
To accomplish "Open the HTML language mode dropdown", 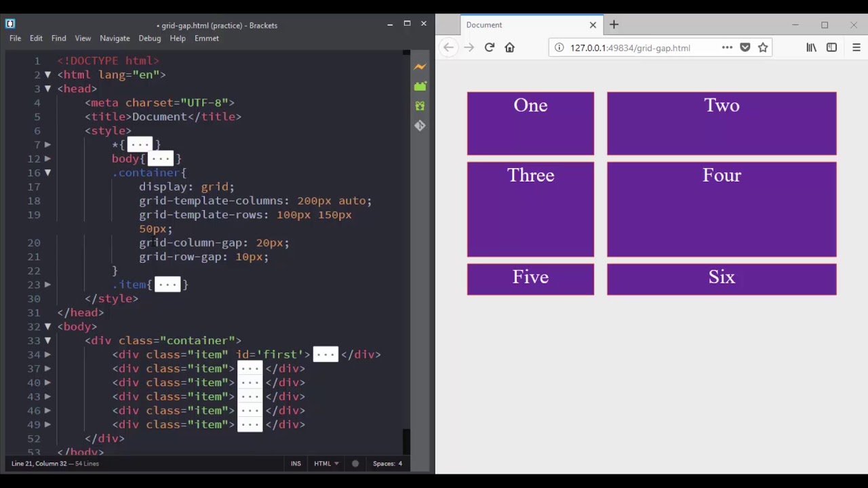I will click(326, 464).
